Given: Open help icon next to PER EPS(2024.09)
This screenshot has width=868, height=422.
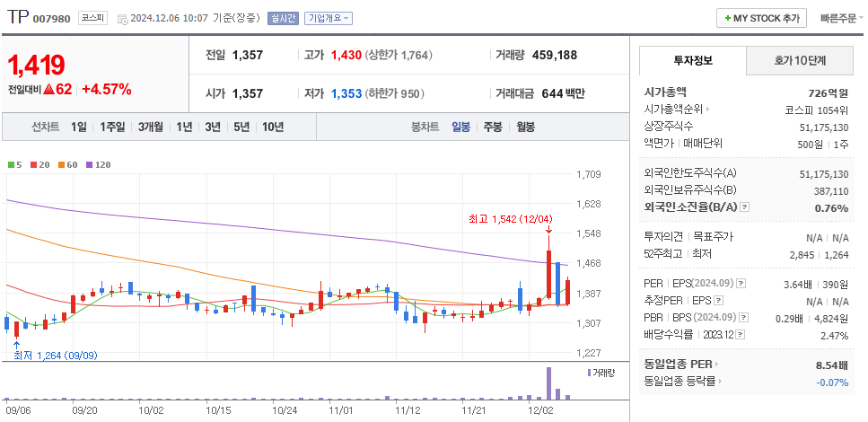Looking at the screenshot, I should coord(741,284).
